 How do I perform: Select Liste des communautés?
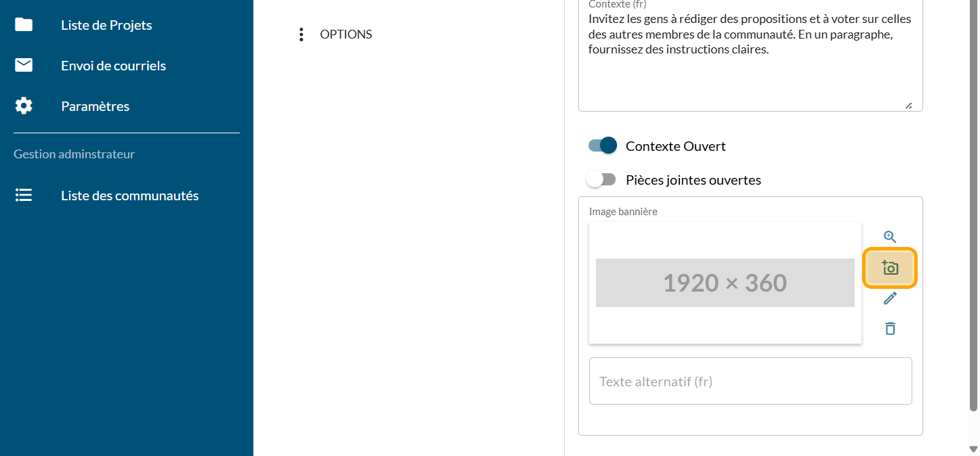pyautogui.click(x=129, y=196)
